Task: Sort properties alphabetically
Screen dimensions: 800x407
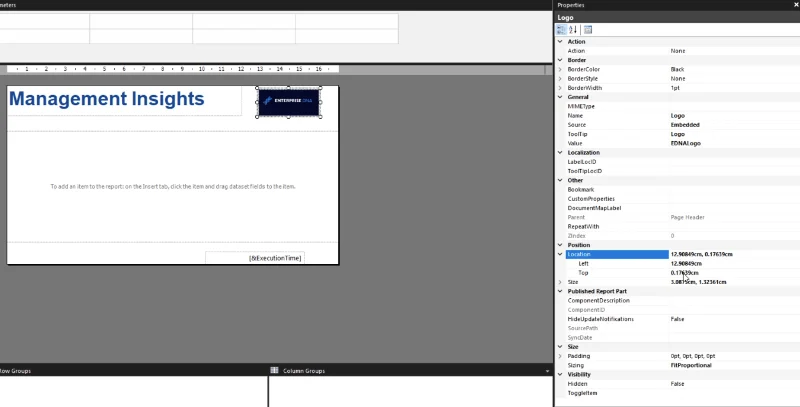Action: coord(573,30)
